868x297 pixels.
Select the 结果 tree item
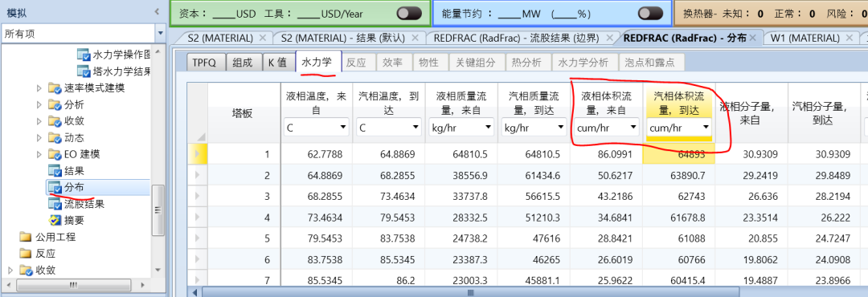coord(75,171)
